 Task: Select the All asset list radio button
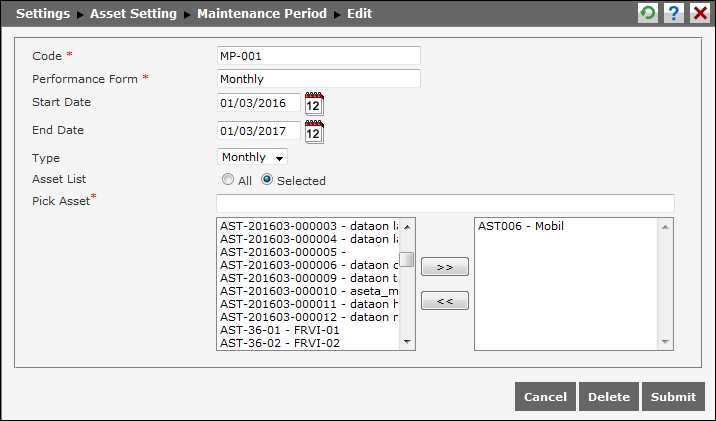point(227,179)
